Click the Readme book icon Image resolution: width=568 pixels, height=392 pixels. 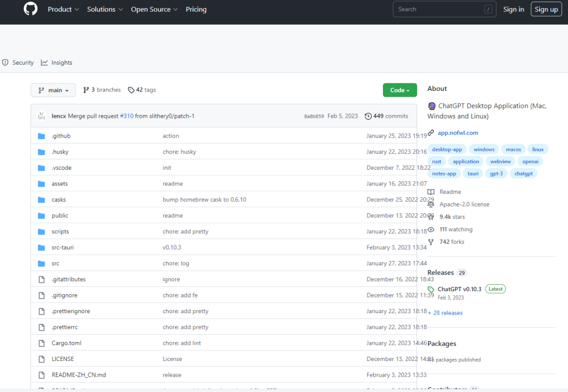point(431,192)
